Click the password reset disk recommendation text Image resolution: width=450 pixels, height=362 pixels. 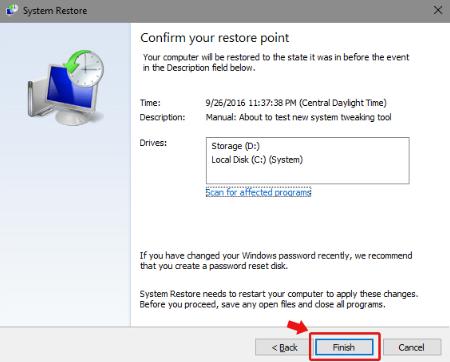click(x=276, y=261)
